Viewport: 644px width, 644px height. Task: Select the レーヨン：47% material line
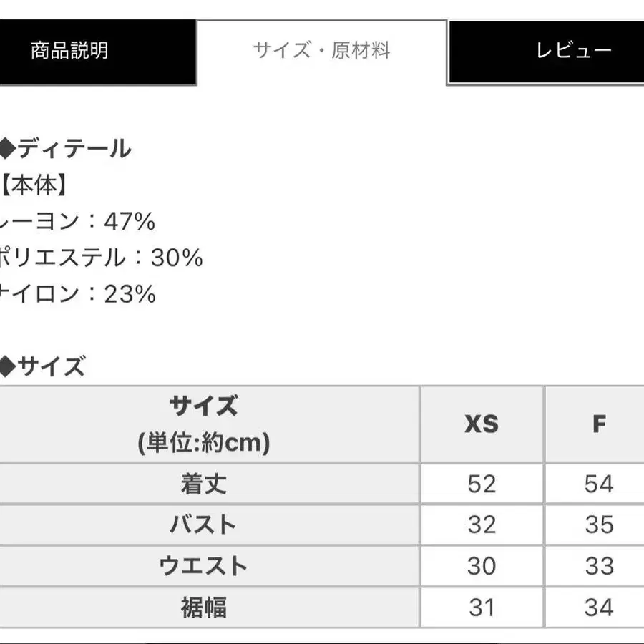point(77,222)
